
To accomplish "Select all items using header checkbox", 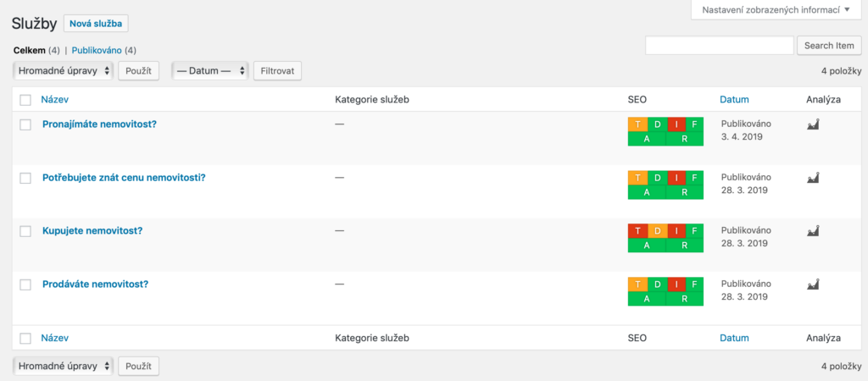I will pos(25,100).
